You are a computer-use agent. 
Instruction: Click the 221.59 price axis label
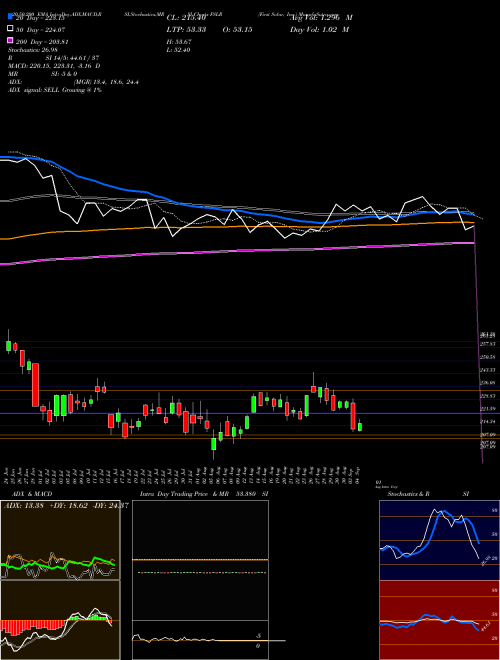(487, 409)
